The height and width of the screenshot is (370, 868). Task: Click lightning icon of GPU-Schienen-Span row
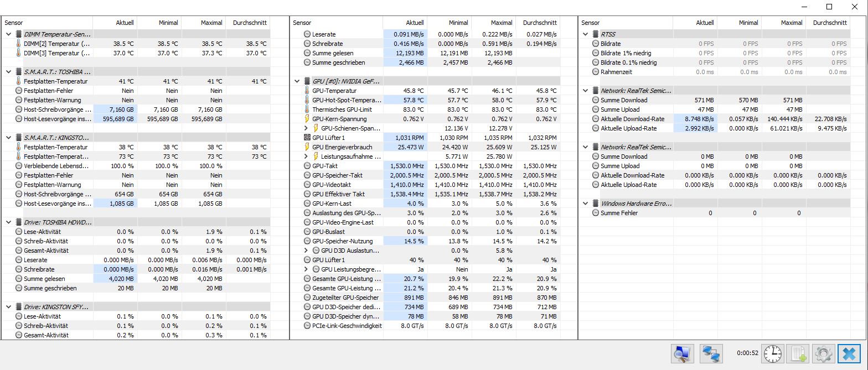coord(317,128)
